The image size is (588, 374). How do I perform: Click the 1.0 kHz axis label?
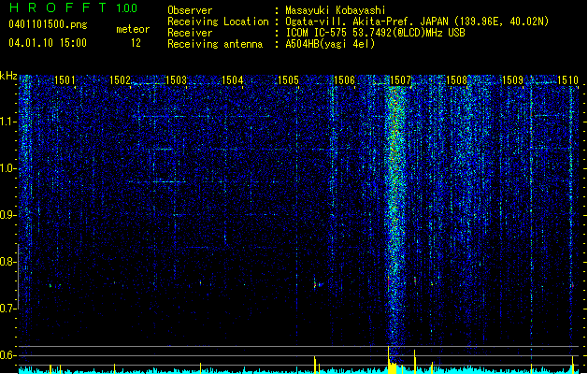point(8,168)
